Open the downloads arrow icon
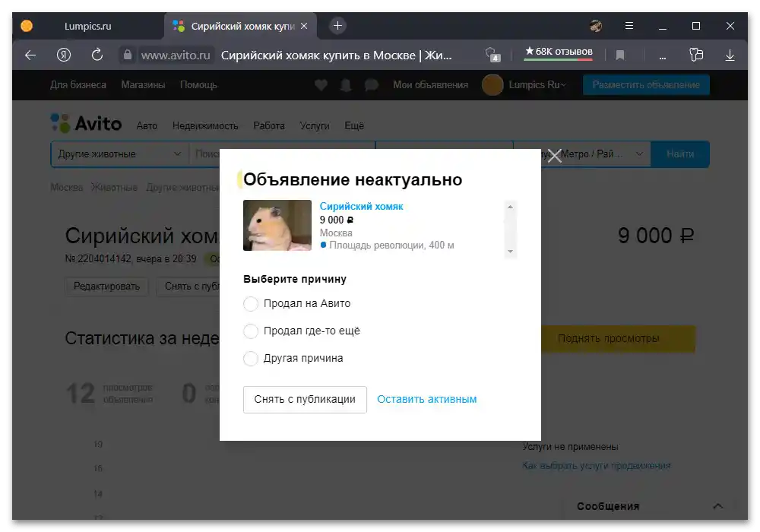This screenshot has width=760, height=532. tap(730, 55)
